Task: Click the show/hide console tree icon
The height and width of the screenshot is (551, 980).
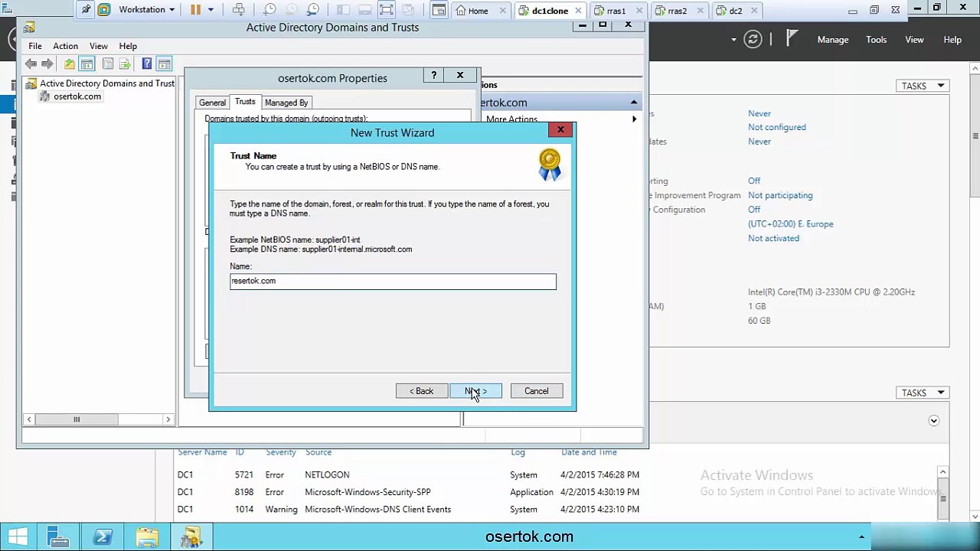Action: click(87, 64)
